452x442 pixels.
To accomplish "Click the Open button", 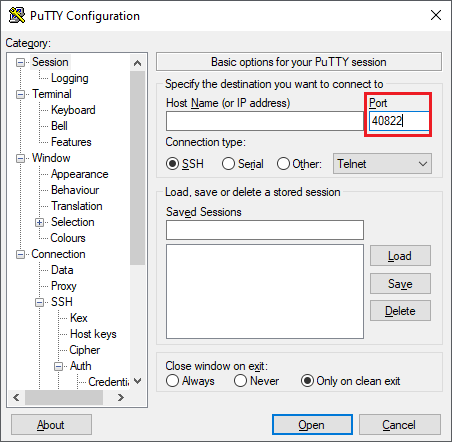I will 312,425.
